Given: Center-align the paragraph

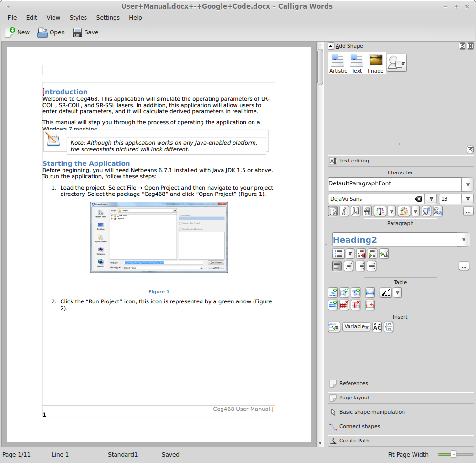Looking at the screenshot, I should point(349,266).
